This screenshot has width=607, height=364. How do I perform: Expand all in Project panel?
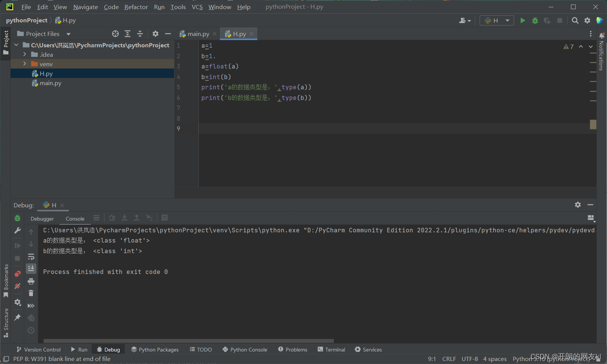pyautogui.click(x=128, y=34)
